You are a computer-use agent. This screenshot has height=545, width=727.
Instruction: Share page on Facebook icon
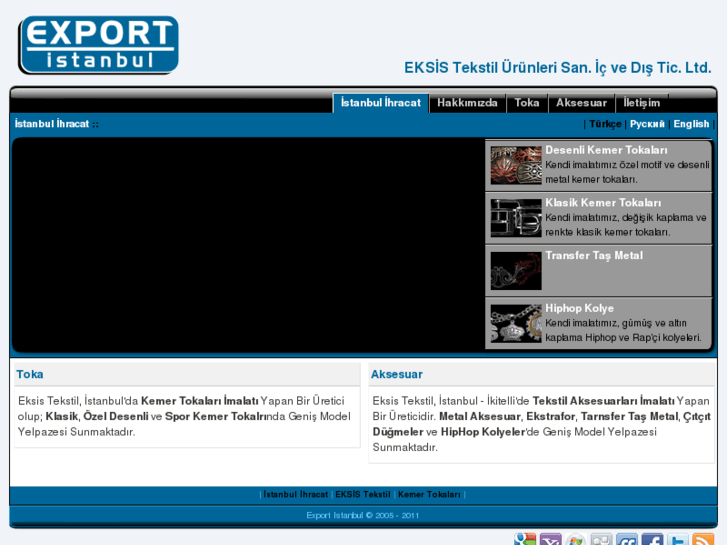coord(652,539)
